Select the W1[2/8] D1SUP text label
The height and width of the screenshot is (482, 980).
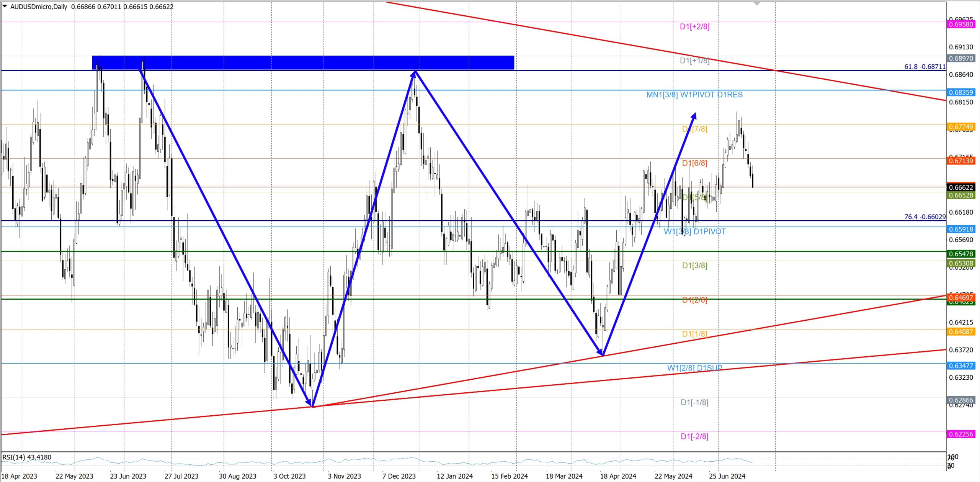pos(694,368)
